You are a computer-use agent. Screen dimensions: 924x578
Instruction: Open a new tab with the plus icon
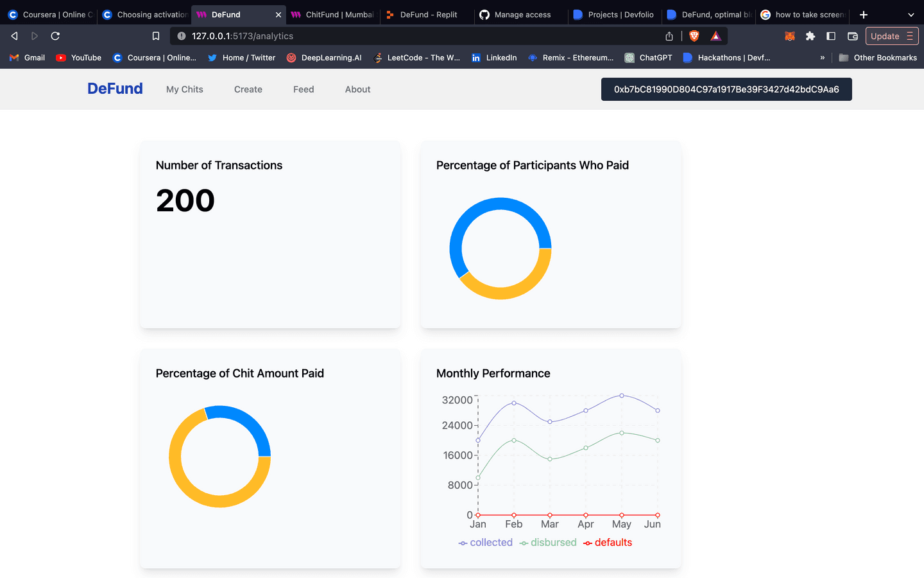click(x=864, y=14)
